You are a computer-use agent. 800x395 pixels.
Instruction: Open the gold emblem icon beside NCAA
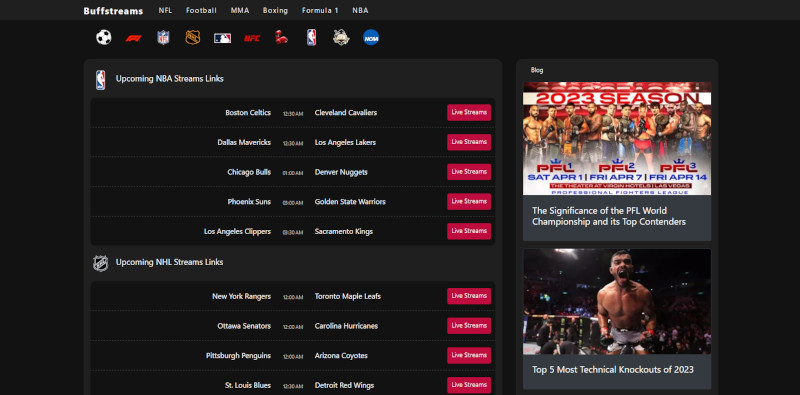pyautogui.click(x=341, y=37)
